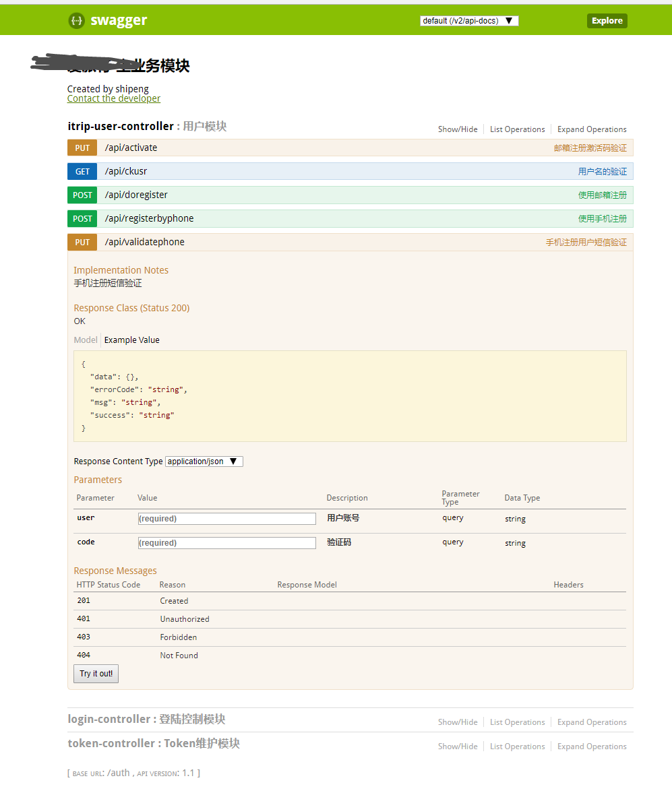Click the 验证码 description text

(339, 542)
